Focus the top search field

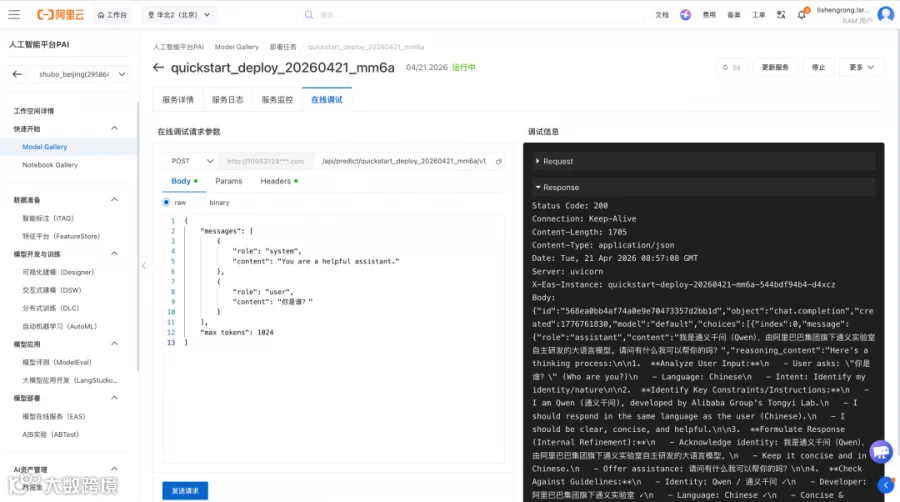[471, 15]
